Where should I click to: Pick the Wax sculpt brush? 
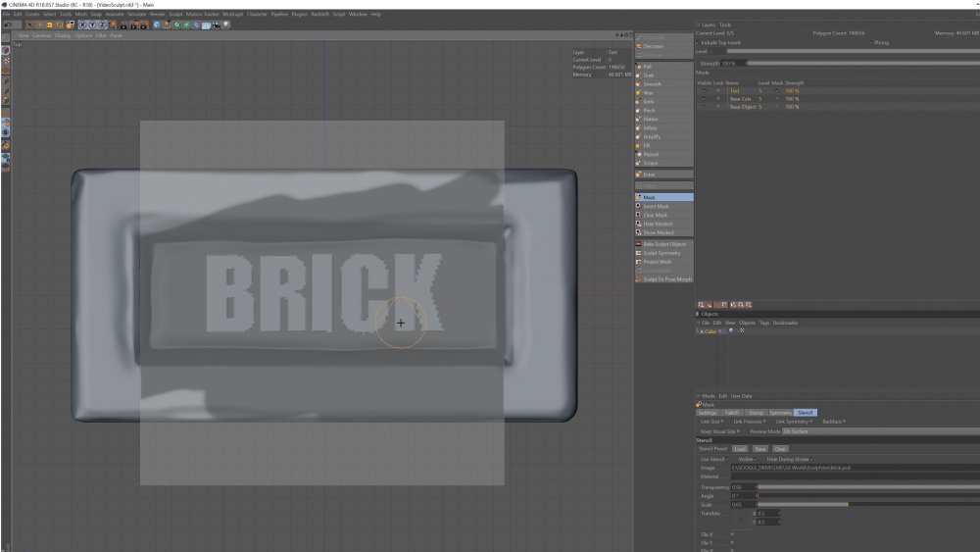(663, 92)
